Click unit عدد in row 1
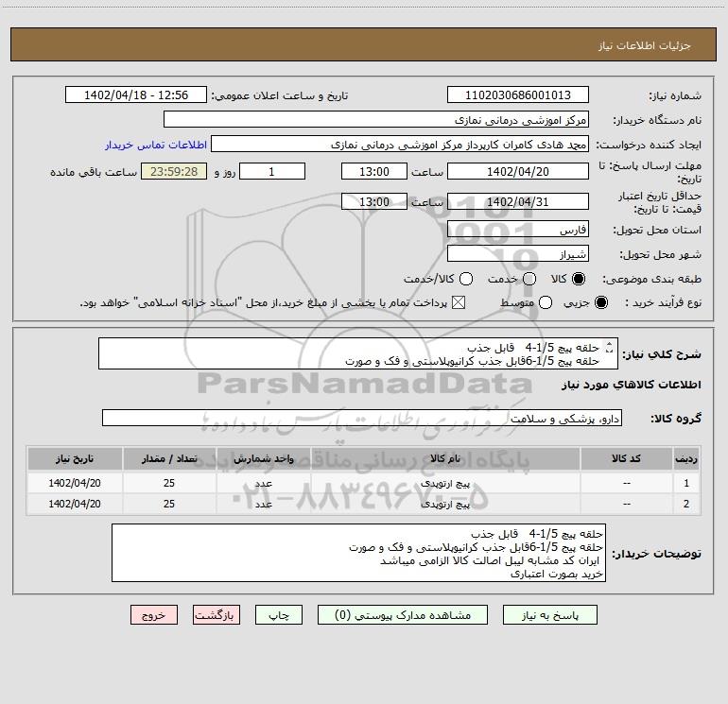 pyautogui.click(x=263, y=483)
